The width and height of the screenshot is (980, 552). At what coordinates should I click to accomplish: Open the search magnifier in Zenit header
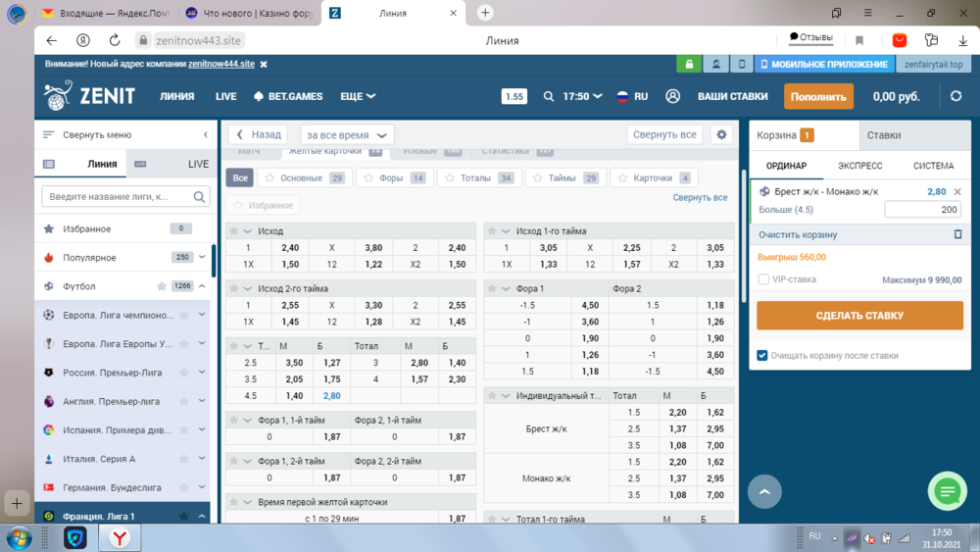548,96
